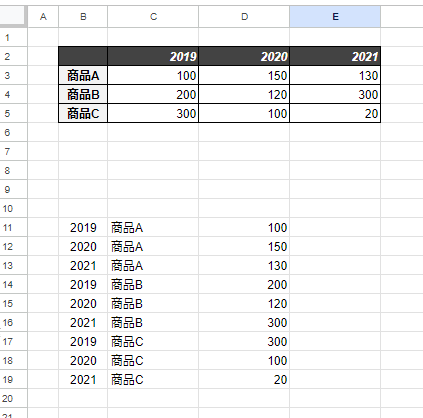Select the bold 商品C label cell
The height and width of the screenshot is (418, 423).
83,113
